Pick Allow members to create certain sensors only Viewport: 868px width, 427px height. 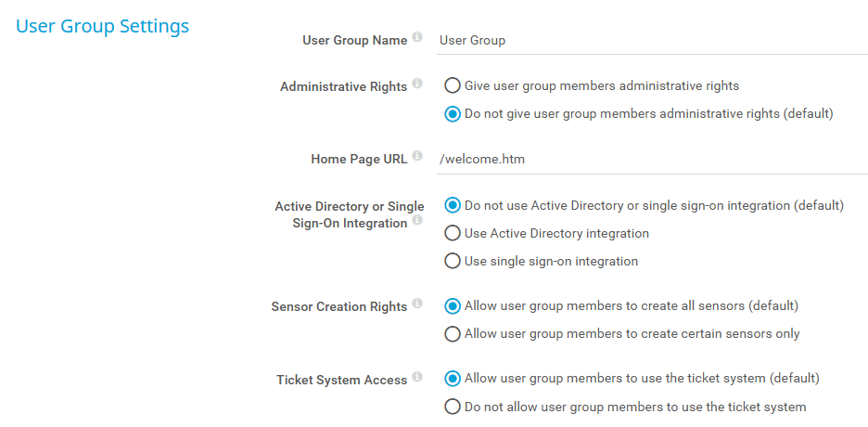pos(453,333)
